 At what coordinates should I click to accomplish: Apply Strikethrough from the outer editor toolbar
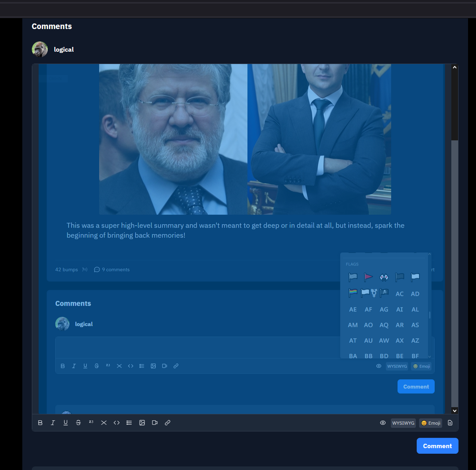coord(78,423)
